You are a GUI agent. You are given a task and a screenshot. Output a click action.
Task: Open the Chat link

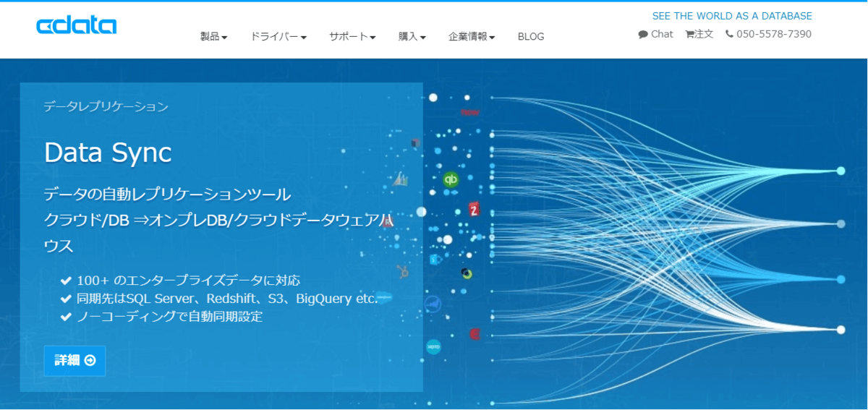click(x=656, y=34)
